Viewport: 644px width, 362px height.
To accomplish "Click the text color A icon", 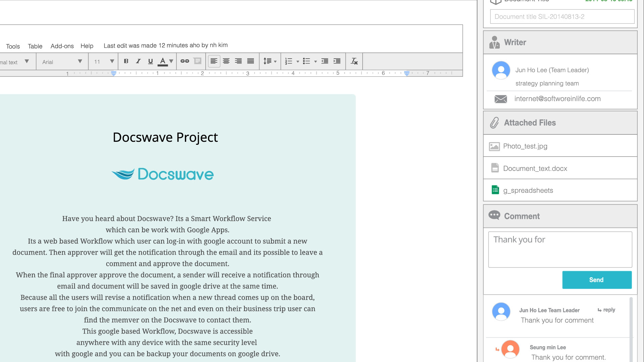I will coord(163,62).
